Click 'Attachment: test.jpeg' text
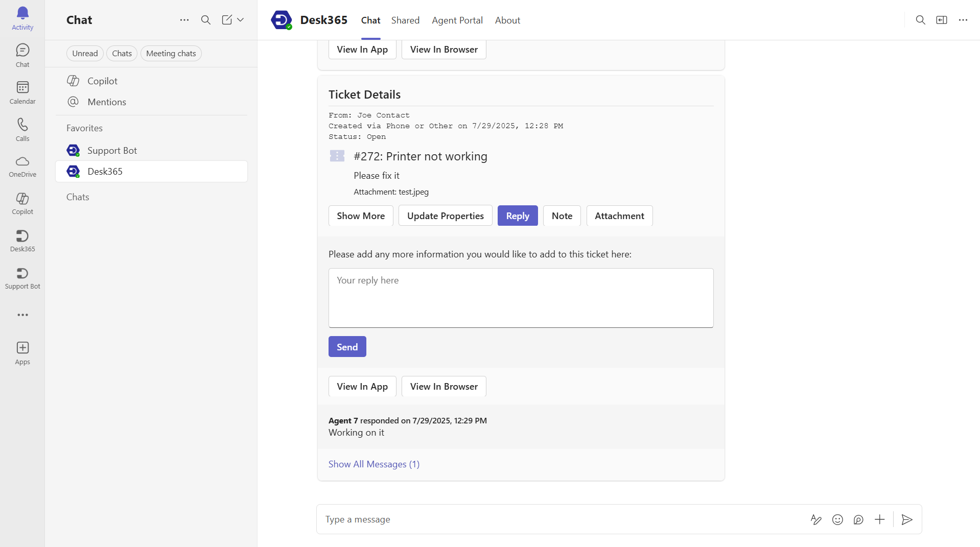 pyautogui.click(x=391, y=192)
